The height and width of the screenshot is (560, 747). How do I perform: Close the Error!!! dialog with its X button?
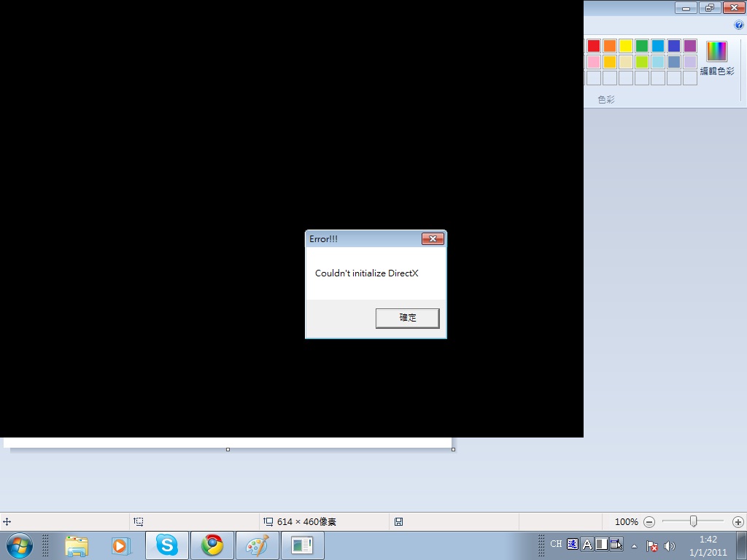click(x=433, y=238)
